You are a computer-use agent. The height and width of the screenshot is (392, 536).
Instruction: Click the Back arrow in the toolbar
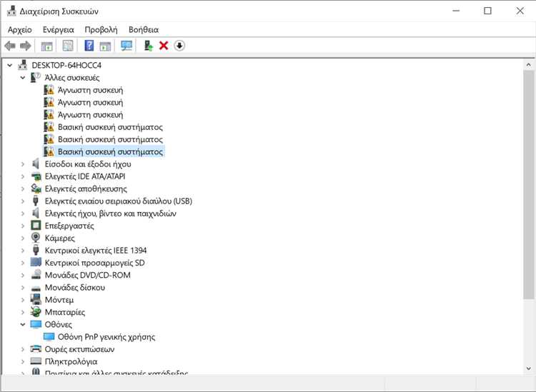point(10,46)
